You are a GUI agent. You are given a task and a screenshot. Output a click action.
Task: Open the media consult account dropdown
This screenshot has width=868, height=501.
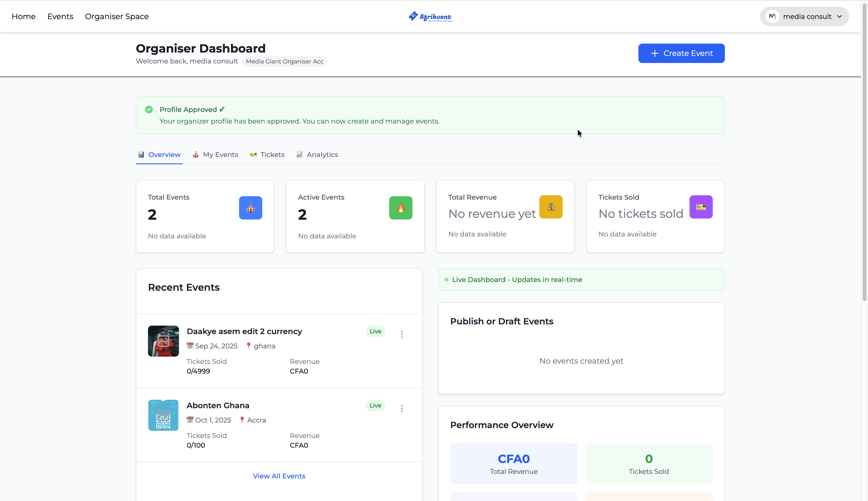click(x=804, y=16)
